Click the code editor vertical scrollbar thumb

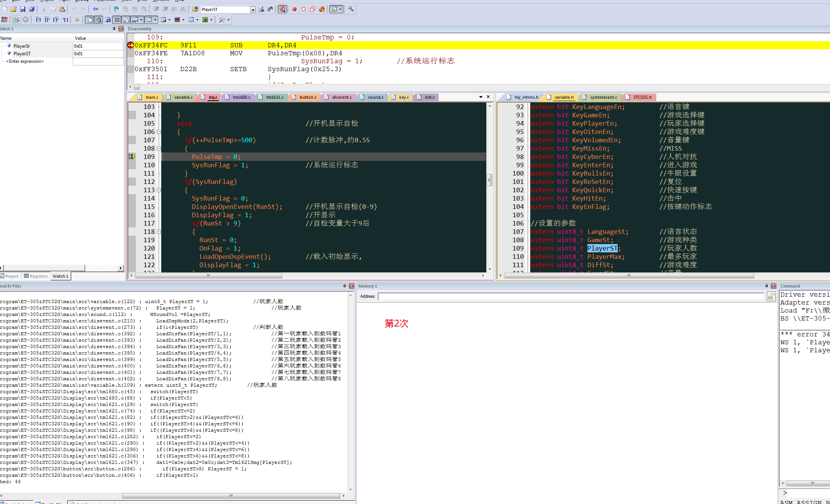click(489, 180)
